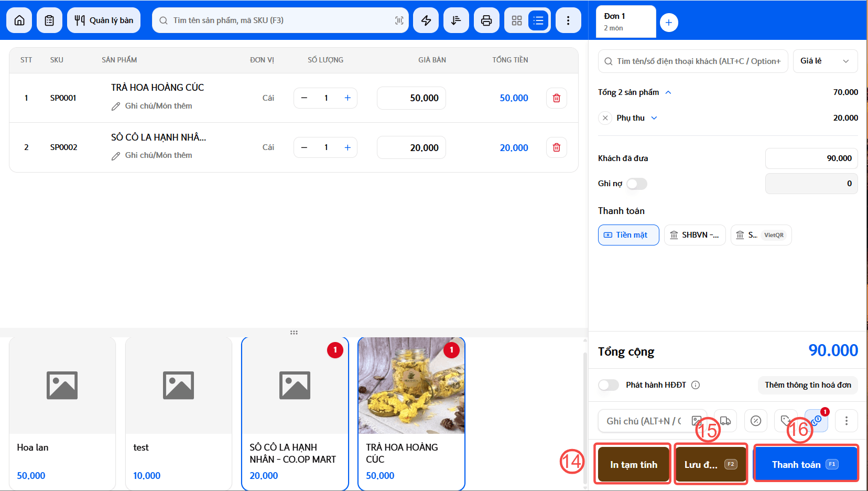The width and height of the screenshot is (868, 491).
Task: Go to the home screen icon
Action: click(x=19, y=20)
